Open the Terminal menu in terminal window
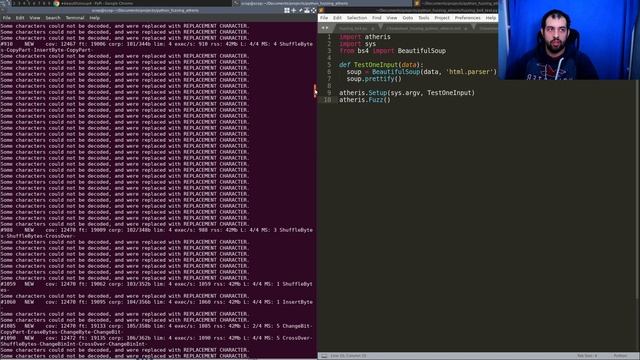This screenshot has height=360, width=640. coord(75,18)
